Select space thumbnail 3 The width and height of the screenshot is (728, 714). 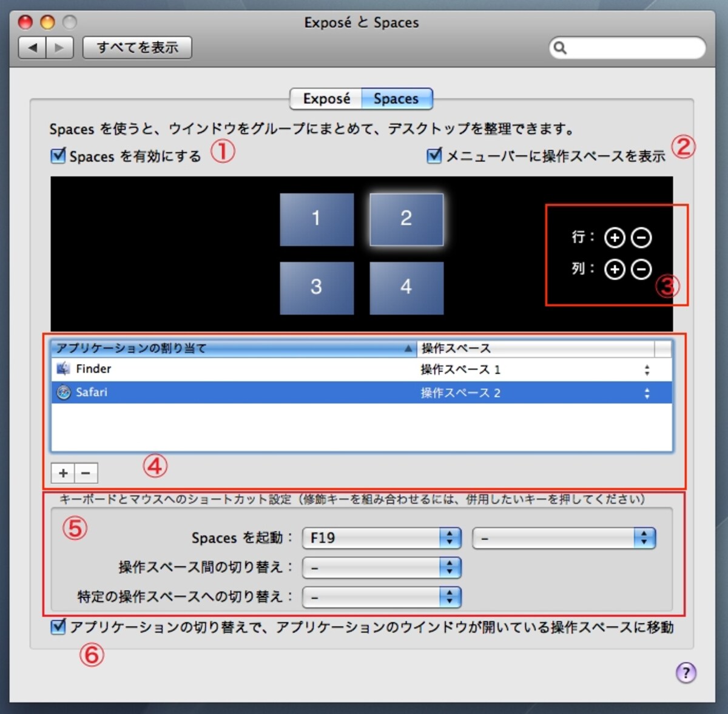317,288
